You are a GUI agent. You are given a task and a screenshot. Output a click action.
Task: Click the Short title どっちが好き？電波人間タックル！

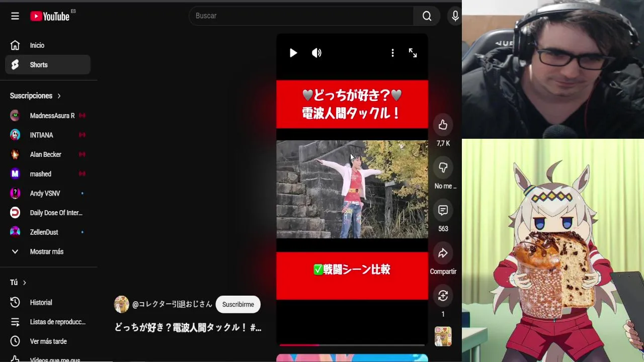click(188, 328)
